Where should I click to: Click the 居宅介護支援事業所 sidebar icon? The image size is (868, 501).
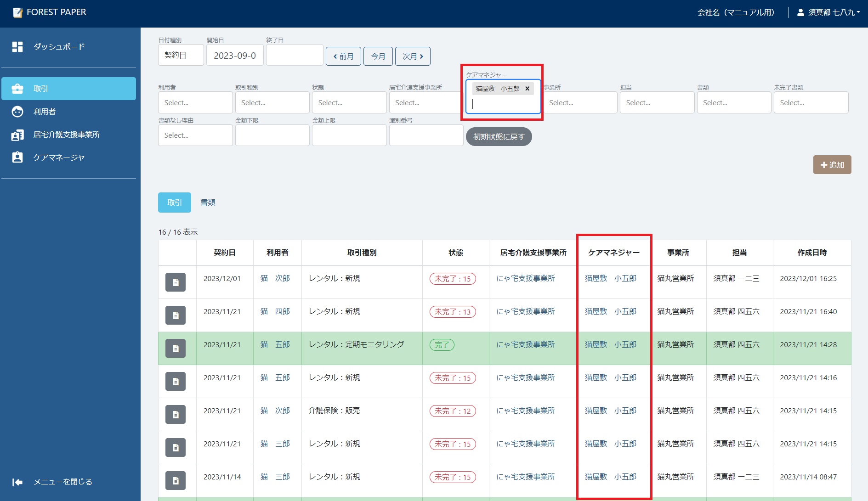click(x=17, y=135)
